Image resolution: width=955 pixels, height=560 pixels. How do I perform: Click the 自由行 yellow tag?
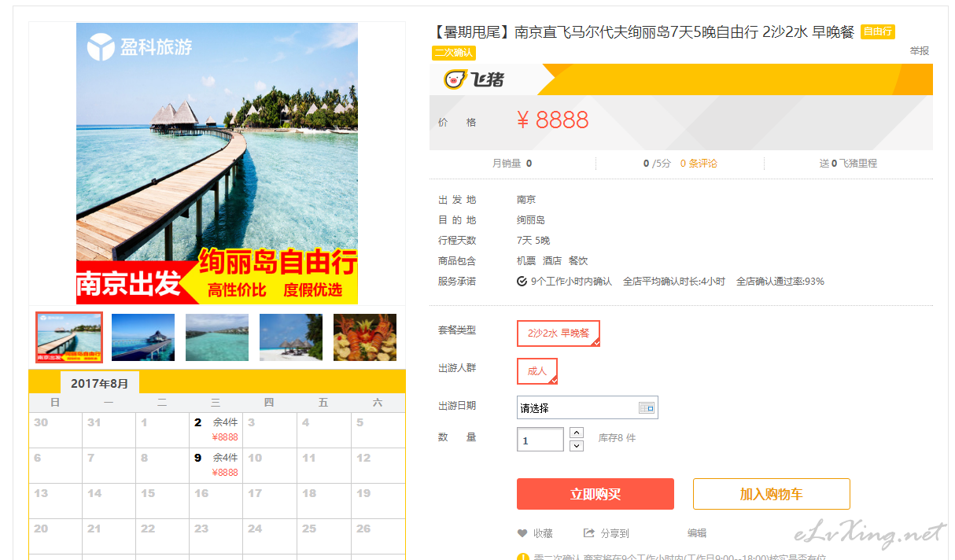[878, 31]
